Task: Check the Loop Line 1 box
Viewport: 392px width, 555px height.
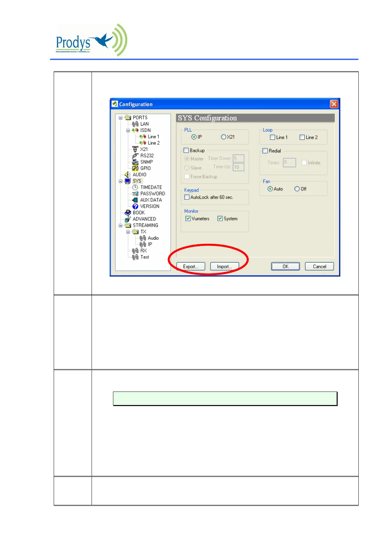Action: [272, 137]
